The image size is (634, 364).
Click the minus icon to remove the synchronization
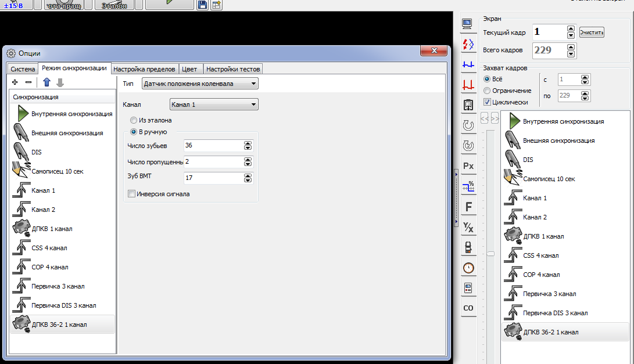(x=28, y=82)
